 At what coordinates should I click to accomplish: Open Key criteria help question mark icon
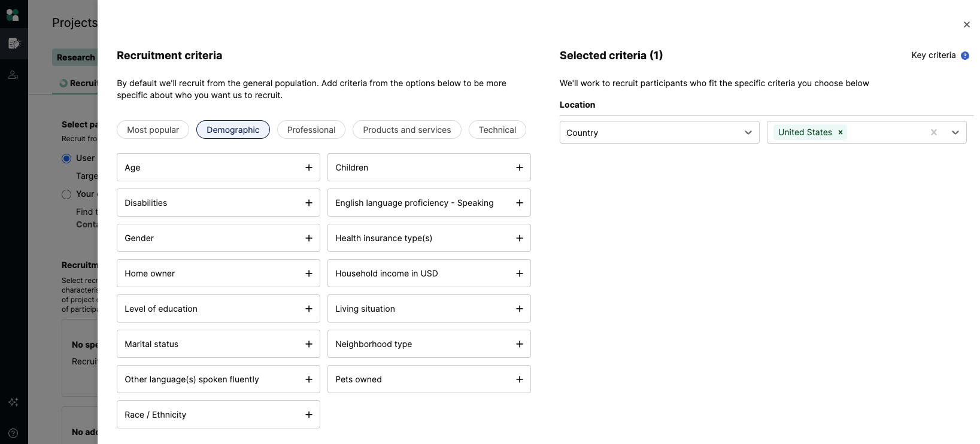click(965, 56)
